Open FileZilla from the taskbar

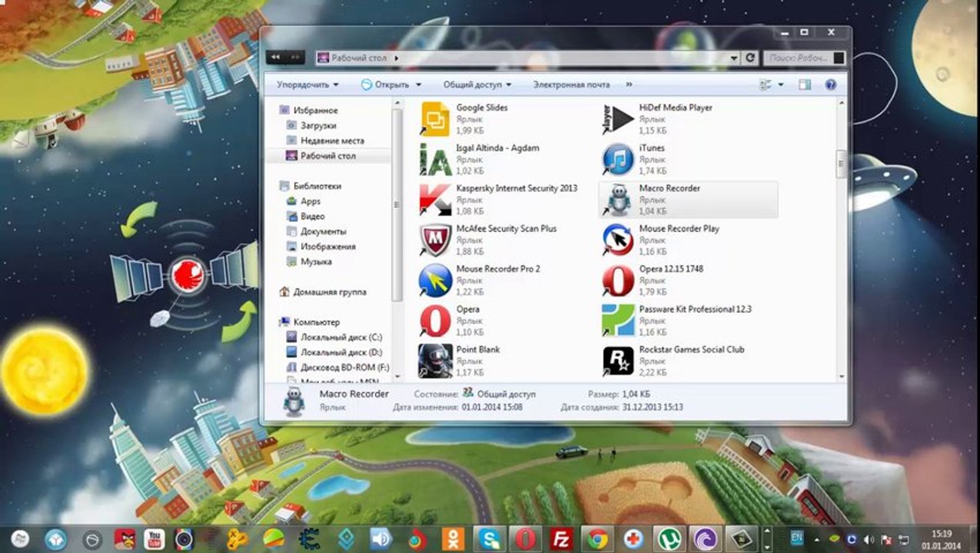pos(560,539)
